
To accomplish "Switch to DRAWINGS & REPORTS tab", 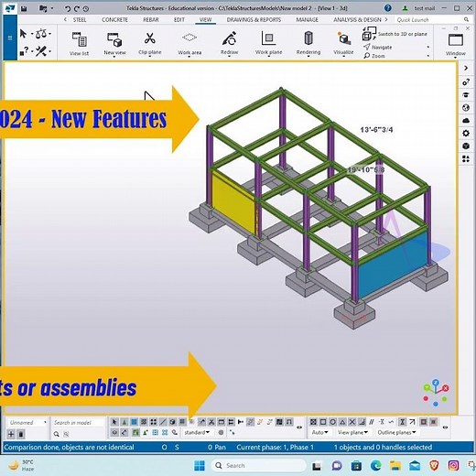I will (254, 20).
